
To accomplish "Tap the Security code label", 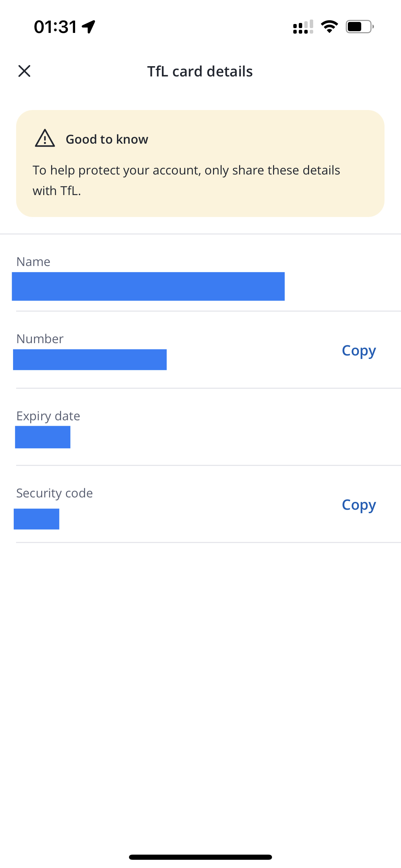I will click(x=55, y=494).
